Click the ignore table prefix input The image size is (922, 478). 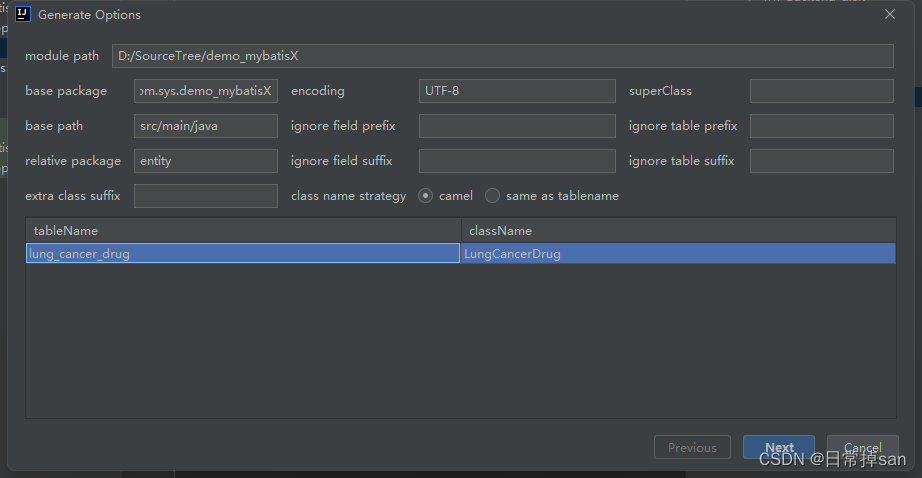pos(821,126)
